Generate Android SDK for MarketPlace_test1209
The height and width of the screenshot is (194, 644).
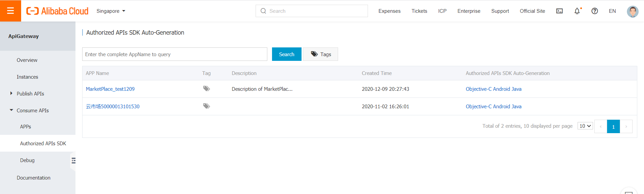coord(501,89)
